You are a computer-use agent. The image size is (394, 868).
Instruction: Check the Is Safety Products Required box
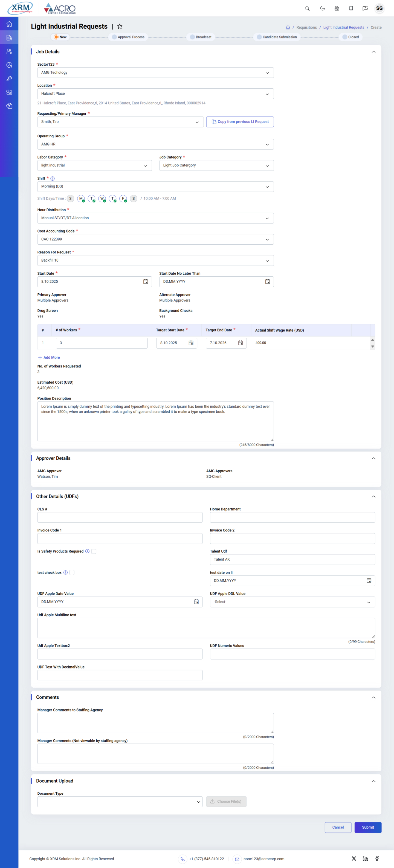pos(94,551)
